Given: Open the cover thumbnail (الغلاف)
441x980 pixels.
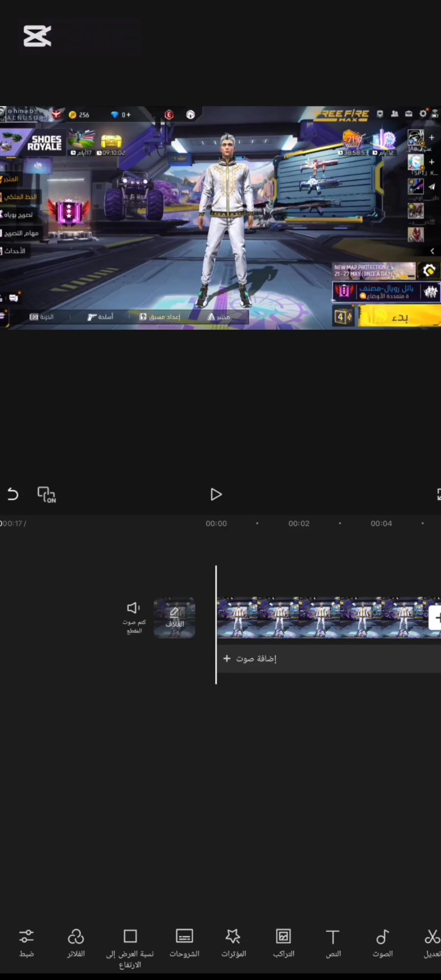Looking at the screenshot, I should [x=175, y=618].
